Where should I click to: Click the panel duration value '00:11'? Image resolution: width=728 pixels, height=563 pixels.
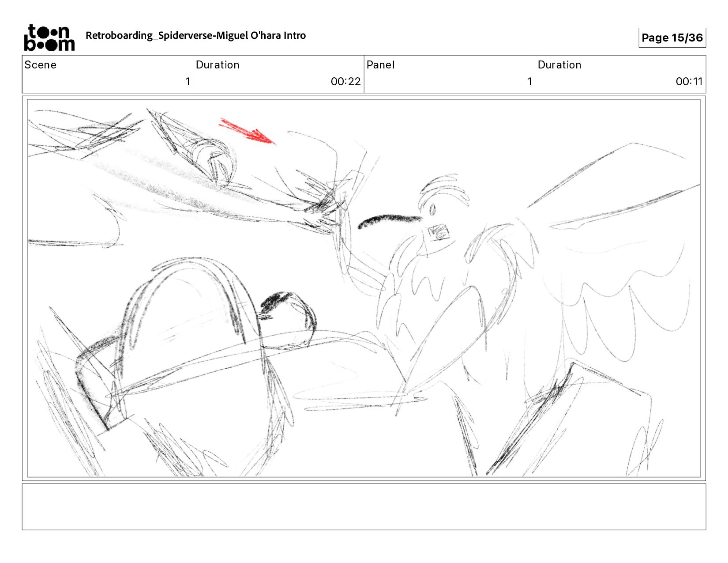point(689,81)
